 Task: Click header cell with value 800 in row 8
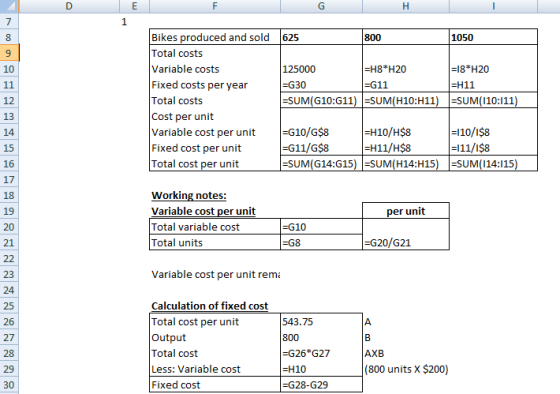(x=406, y=37)
